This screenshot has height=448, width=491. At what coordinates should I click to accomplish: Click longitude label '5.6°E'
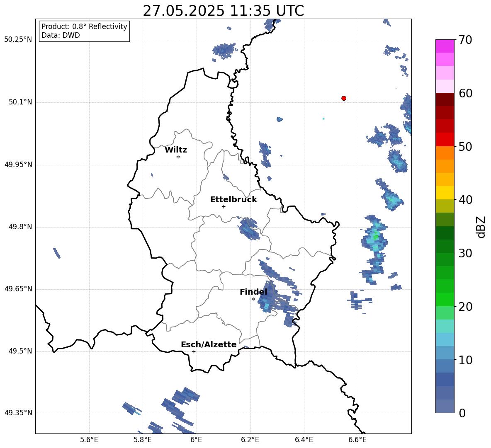pos(89,440)
